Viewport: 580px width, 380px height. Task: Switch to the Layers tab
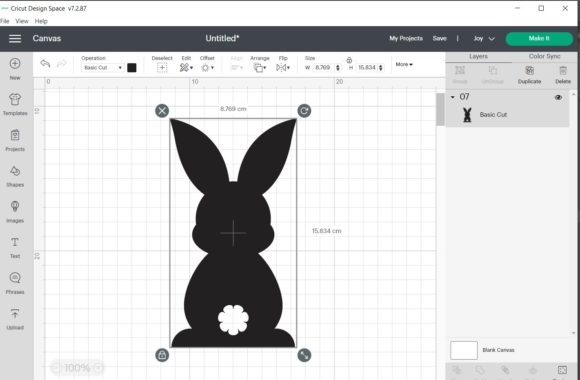(x=478, y=57)
